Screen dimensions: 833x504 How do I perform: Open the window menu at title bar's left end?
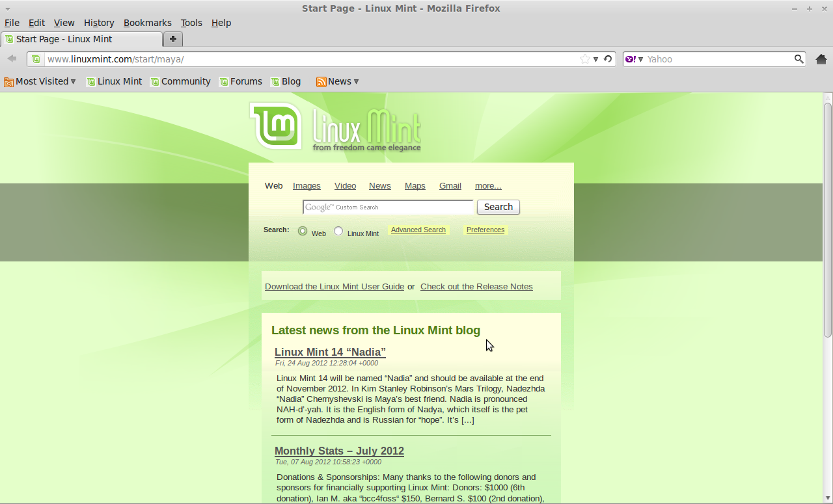tap(7, 8)
